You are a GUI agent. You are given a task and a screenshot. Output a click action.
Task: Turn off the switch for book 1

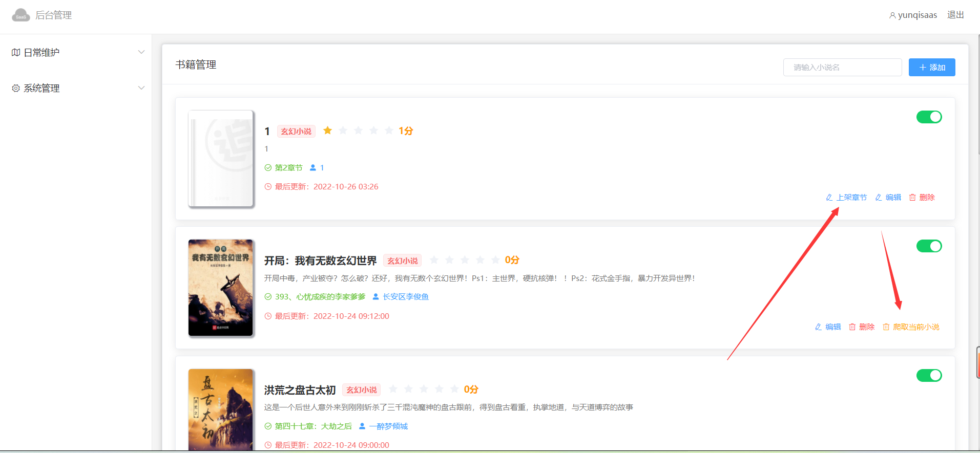tap(929, 117)
